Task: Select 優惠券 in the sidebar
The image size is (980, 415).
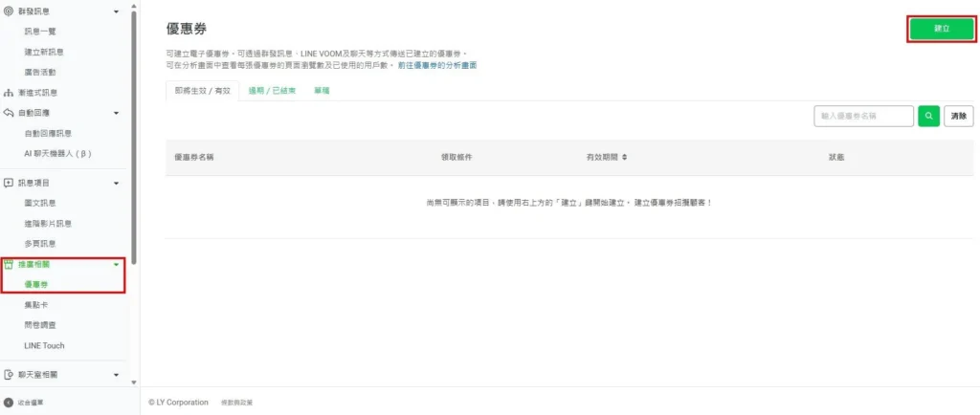Action: coord(36,285)
